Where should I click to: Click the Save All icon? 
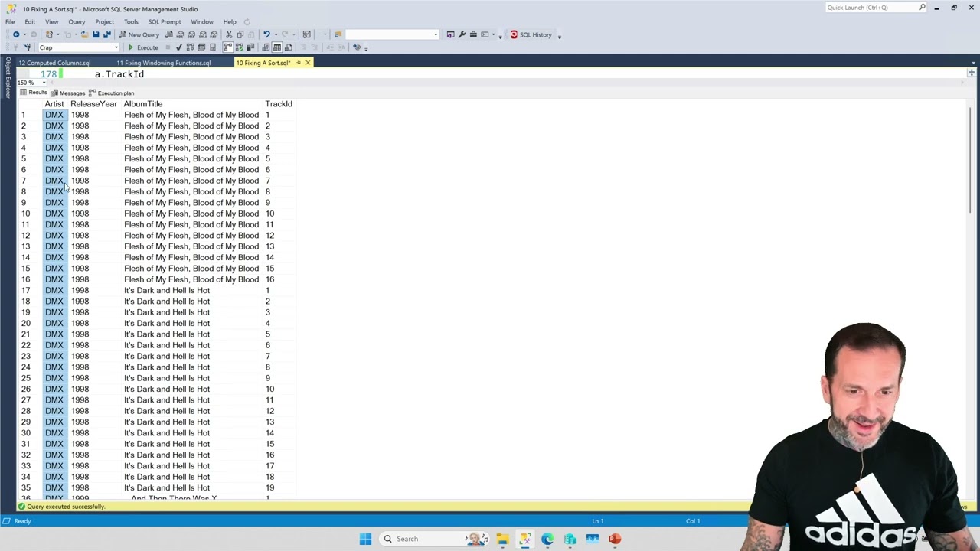tap(106, 34)
